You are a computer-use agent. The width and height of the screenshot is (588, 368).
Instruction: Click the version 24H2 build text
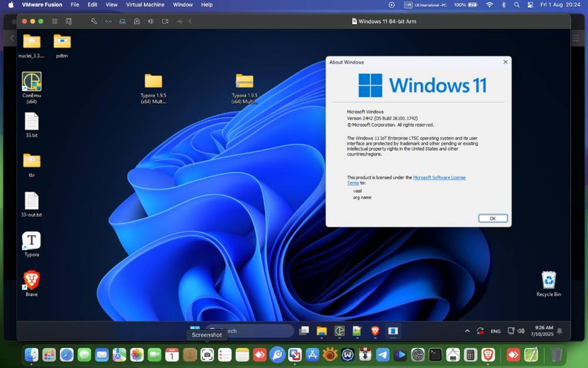click(382, 118)
